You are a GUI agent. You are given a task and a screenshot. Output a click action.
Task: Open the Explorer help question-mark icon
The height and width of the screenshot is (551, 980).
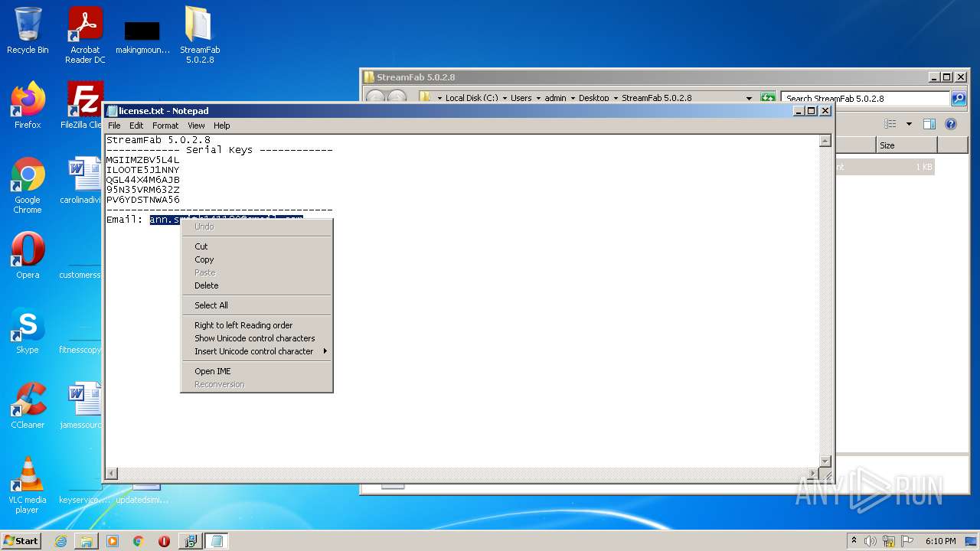click(951, 124)
